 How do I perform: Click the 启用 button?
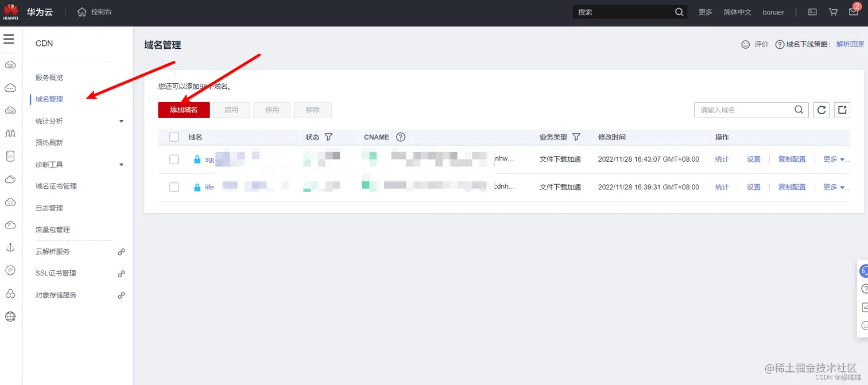click(231, 110)
